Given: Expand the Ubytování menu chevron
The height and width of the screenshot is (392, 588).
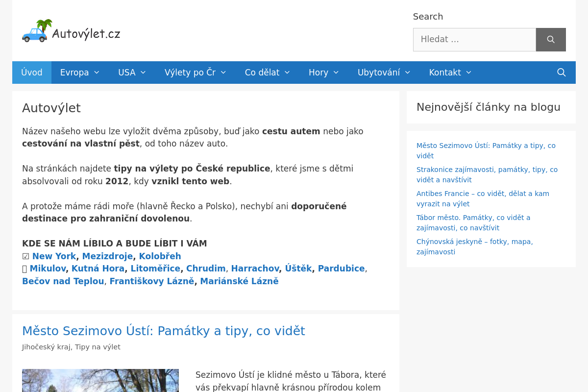Looking at the screenshot, I should [408, 73].
